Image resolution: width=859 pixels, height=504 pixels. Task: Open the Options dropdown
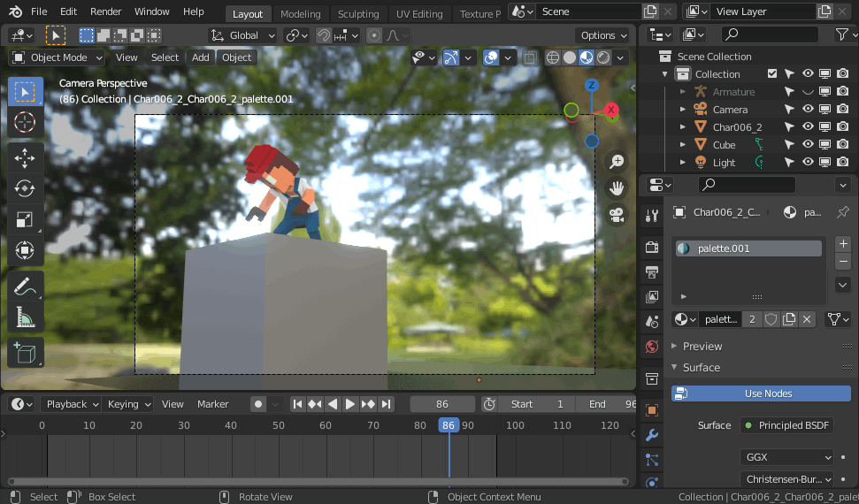coord(602,35)
